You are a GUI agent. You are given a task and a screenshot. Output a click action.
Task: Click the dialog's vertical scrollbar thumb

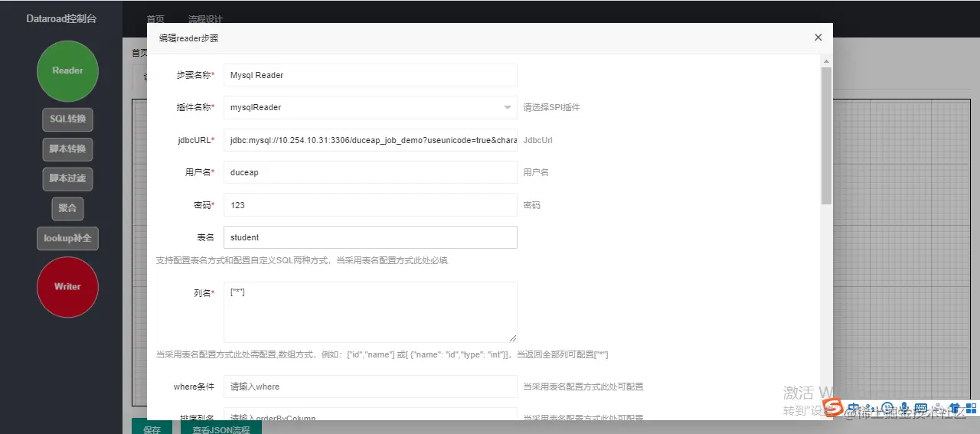pyautogui.click(x=826, y=135)
